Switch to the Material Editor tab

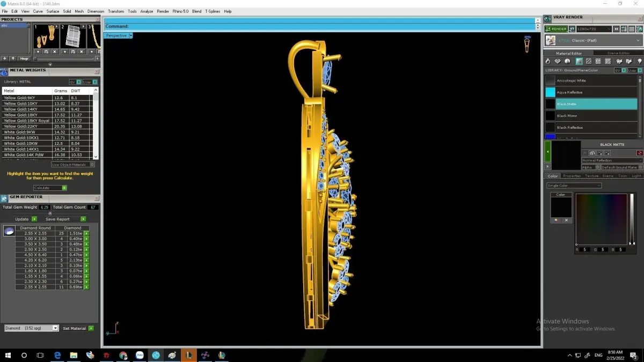569,53
